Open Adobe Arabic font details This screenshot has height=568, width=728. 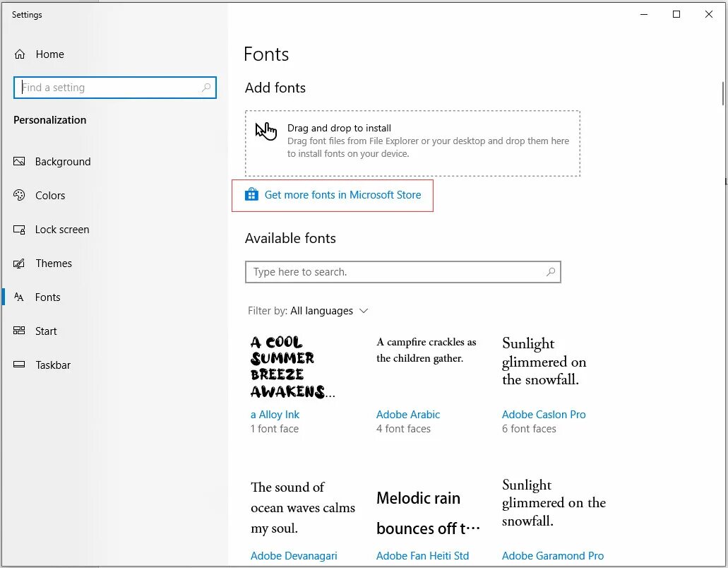(x=408, y=414)
